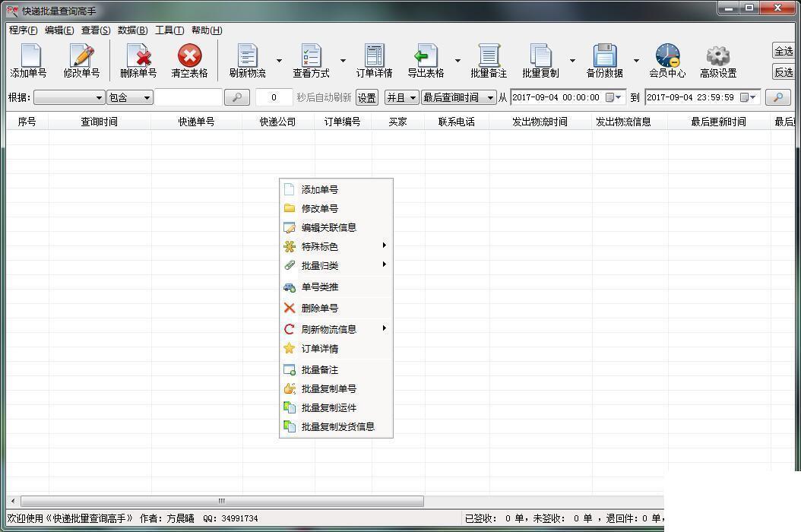Open the 帮助(H) menu
801x532 pixels.
(x=207, y=30)
